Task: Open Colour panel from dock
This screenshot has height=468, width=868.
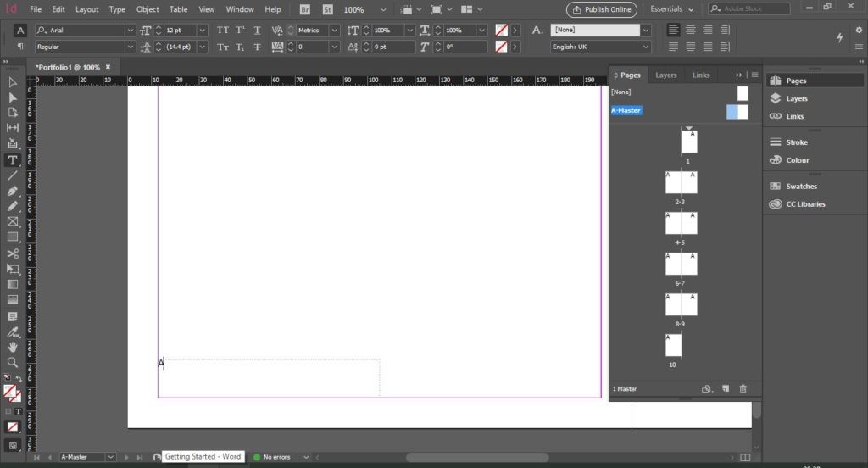Action: click(x=797, y=160)
